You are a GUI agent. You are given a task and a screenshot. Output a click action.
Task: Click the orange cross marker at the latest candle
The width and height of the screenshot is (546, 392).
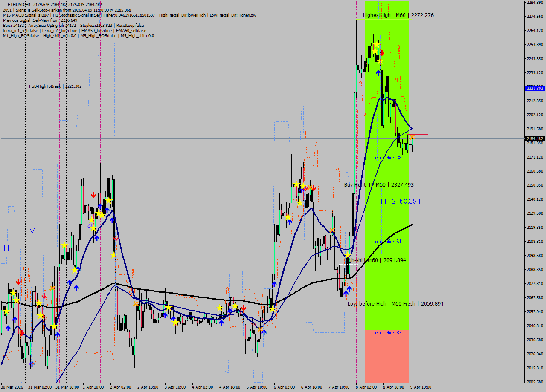pos(412,137)
